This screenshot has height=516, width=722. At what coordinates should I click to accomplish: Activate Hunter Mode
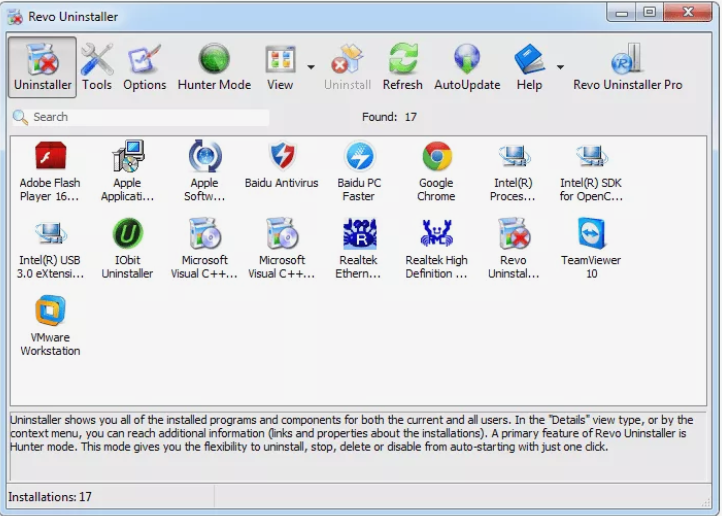(214, 67)
